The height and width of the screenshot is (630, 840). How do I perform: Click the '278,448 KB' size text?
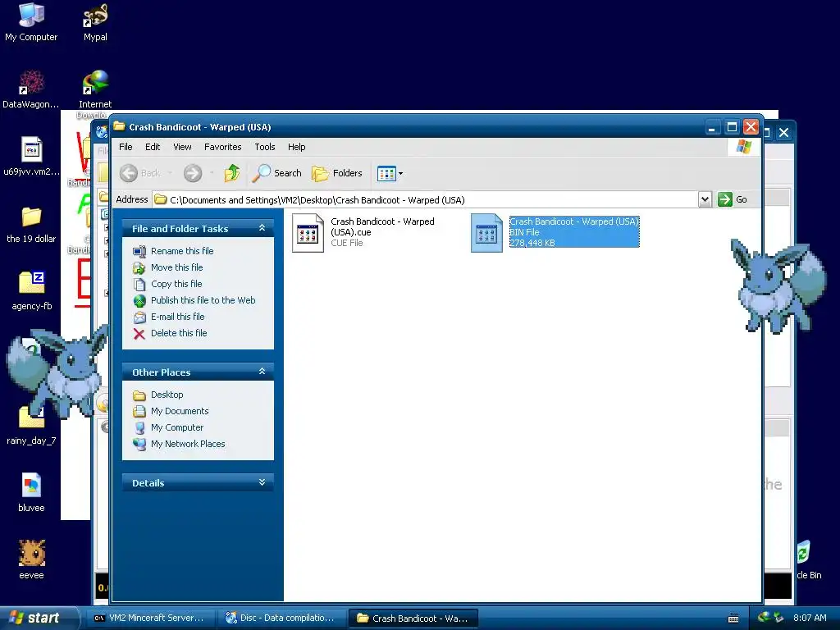click(x=532, y=243)
